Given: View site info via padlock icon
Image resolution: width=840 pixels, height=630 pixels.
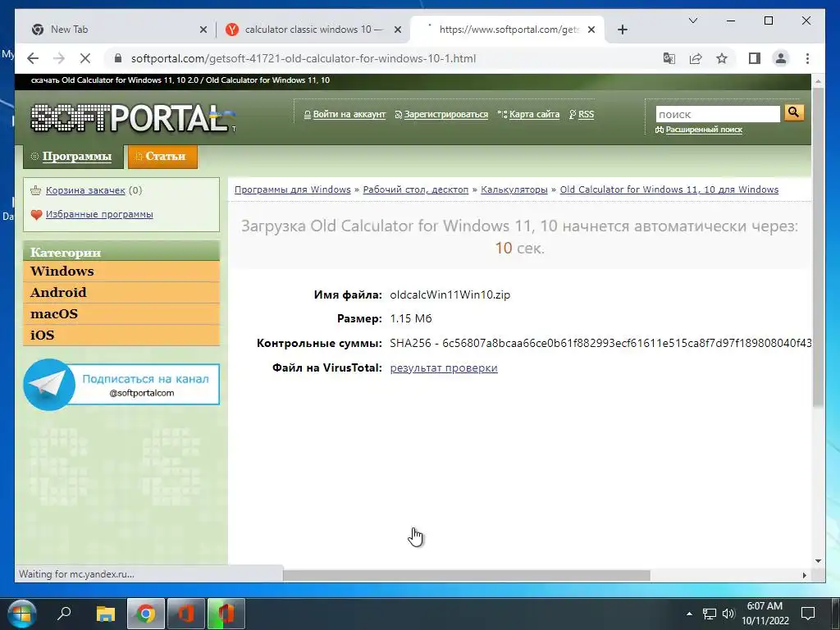Looking at the screenshot, I should point(118,58).
